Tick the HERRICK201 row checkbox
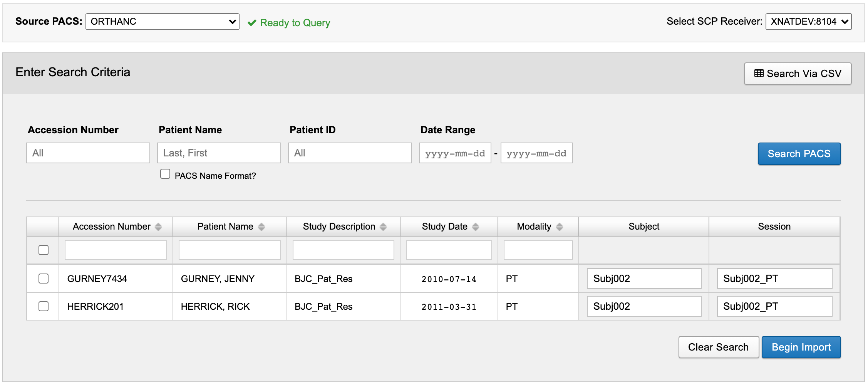 coord(44,306)
